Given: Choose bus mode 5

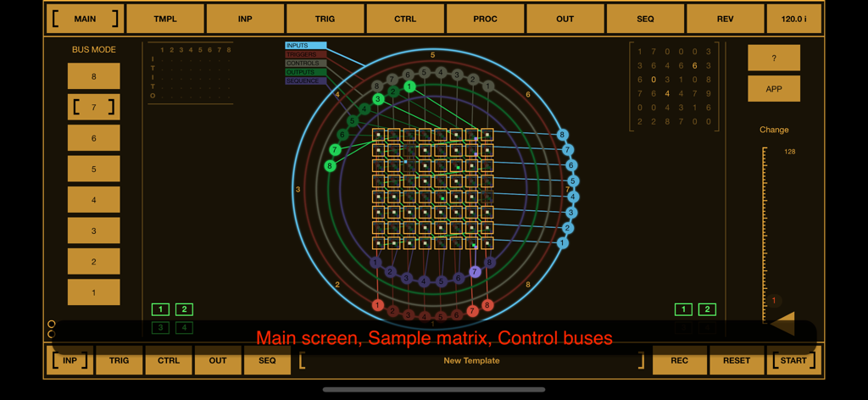Looking at the screenshot, I should (93, 169).
